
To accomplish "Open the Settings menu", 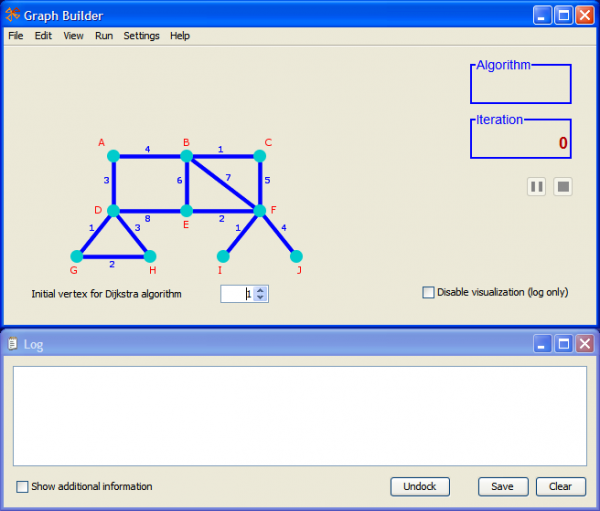I will [x=141, y=36].
